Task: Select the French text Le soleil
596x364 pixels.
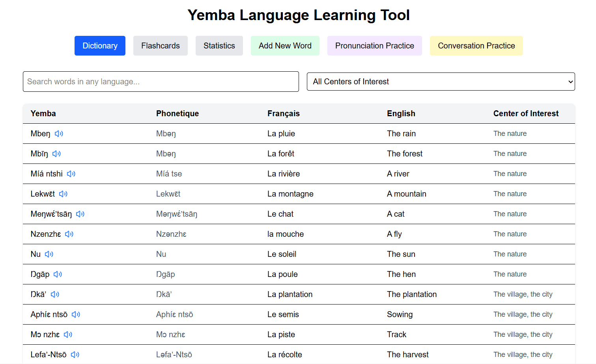Action: [x=282, y=254]
